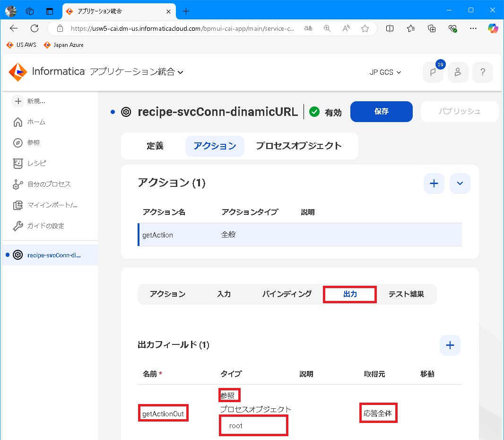The width and height of the screenshot is (504, 440).
Task: Open new browser tab with plus
Action: click(186, 11)
